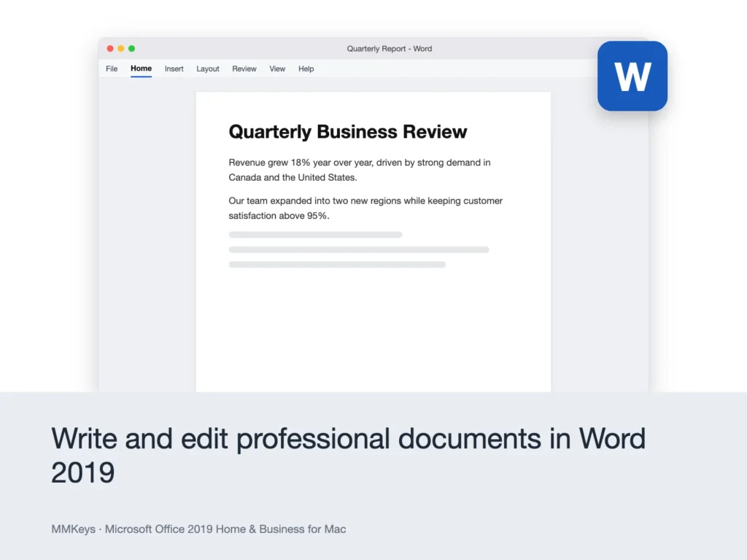The width and height of the screenshot is (747, 560).
Task: Click the yellow minimize window button
Action: [x=121, y=49]
